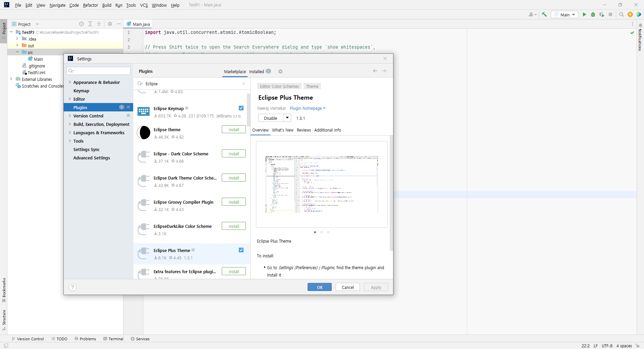Click the IDE update orange icon
The image size is (644, 349).
point(630,14)
